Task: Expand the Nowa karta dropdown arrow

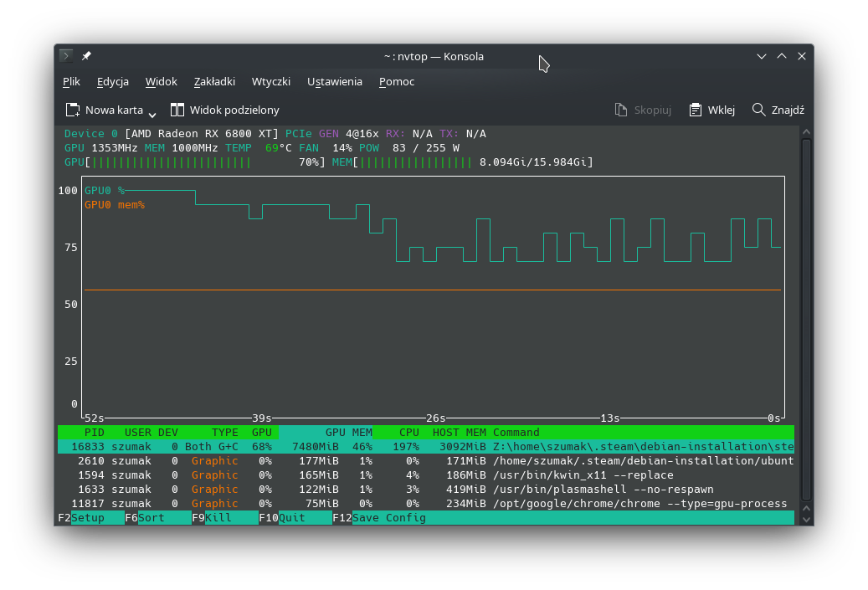Action: [152, 111]
